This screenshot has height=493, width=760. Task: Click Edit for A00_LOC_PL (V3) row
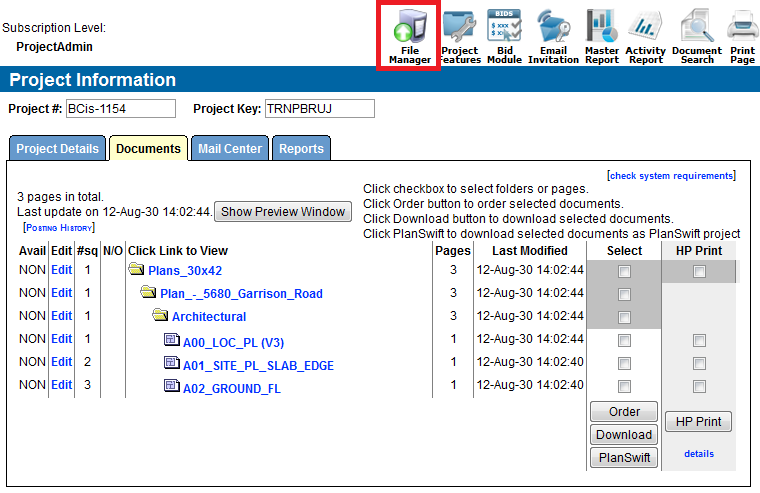click(x=62, y=338)
